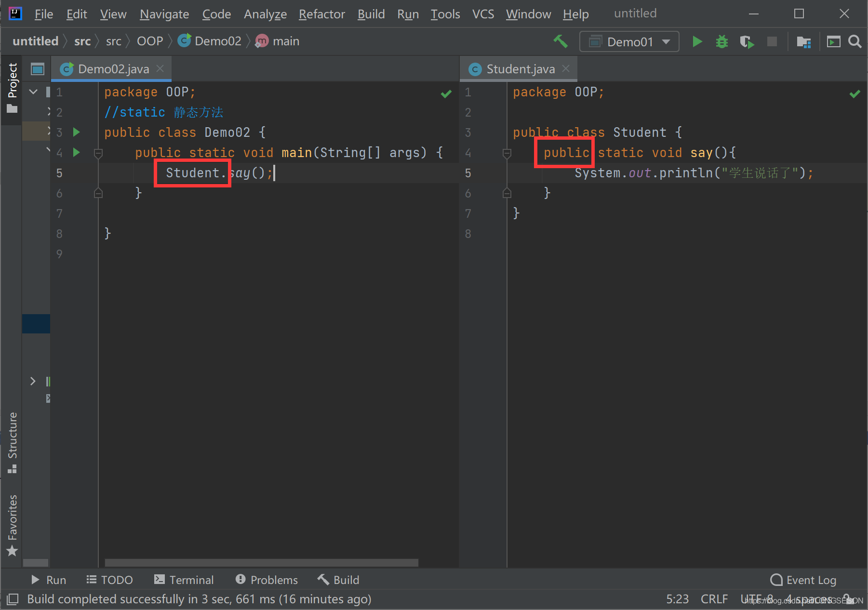
Task: Open the Structure tool window
Action: coord(12,442)
